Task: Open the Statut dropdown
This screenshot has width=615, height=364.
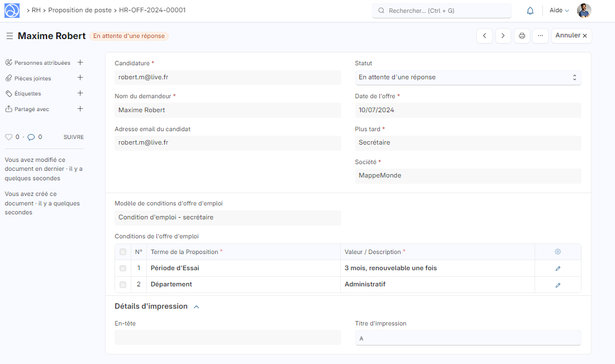Action: pyautogui.click(x=468, y=78)
